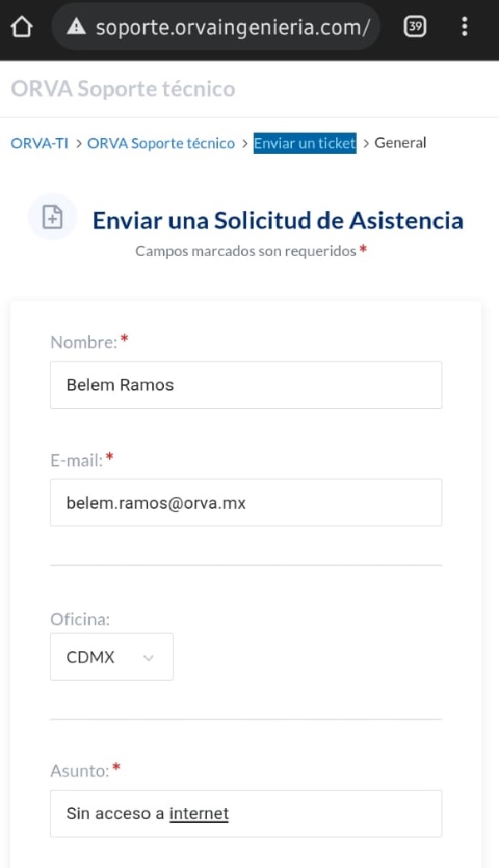Image resolution: width=499 pixels, height=868 pixels.
Task: Tap the browser home icon
Action: pyautogui.click(x=21, y=27)
